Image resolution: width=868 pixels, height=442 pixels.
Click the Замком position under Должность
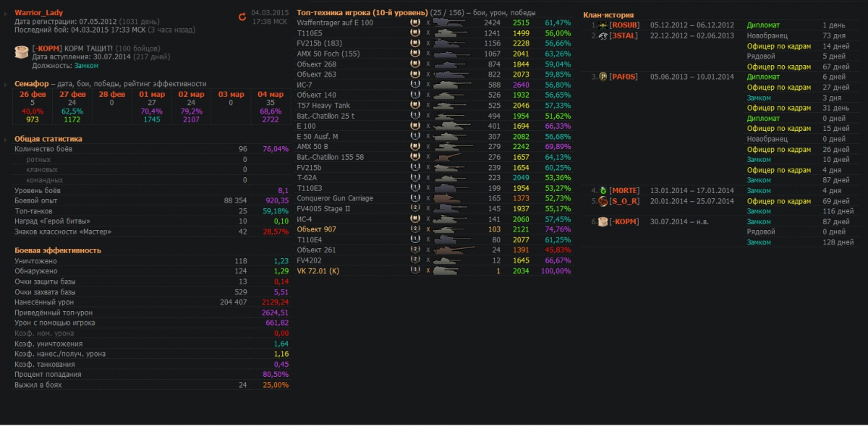pos(86,65)
